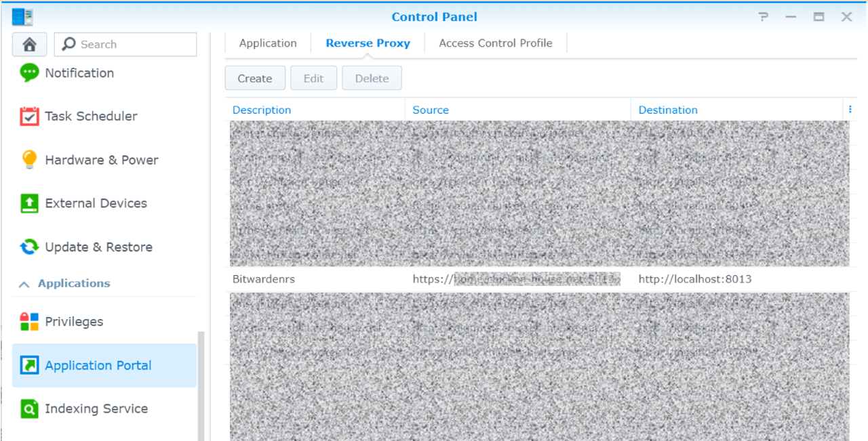This screenshot has height=441, width=868.
Task: Click the Edit button
Action: click(x=313, y=79)
